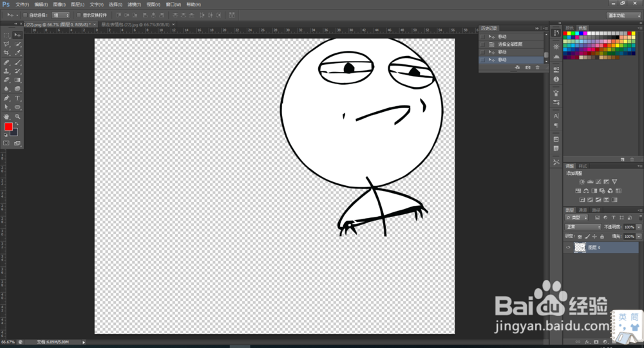The width and height of the screenshot is (644, 348).
Task: Toggle Quick Mask mode
Action: click(x=6, y=143)
